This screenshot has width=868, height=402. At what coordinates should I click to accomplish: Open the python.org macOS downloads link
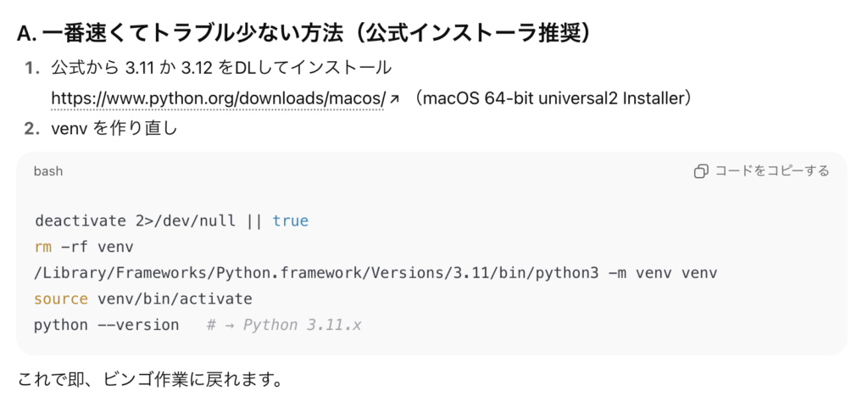coord(218,98)
